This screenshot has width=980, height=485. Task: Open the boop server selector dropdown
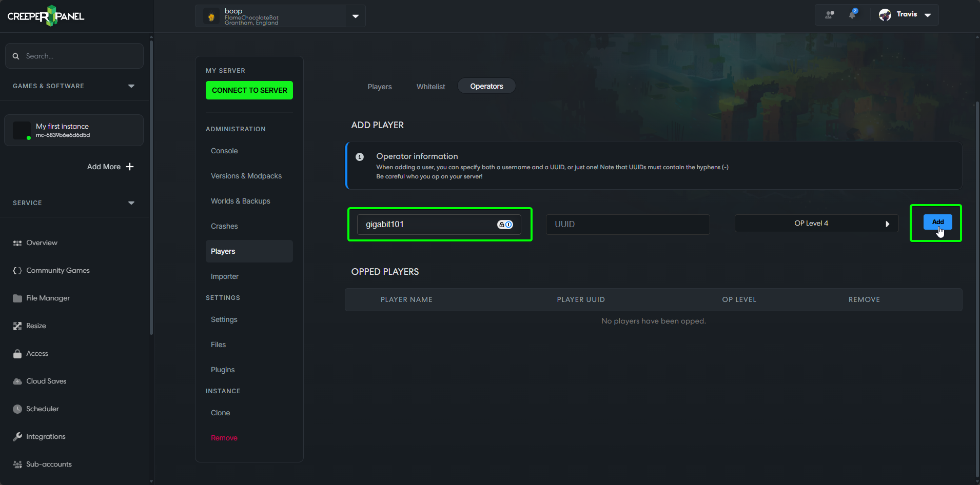[355, 16]
